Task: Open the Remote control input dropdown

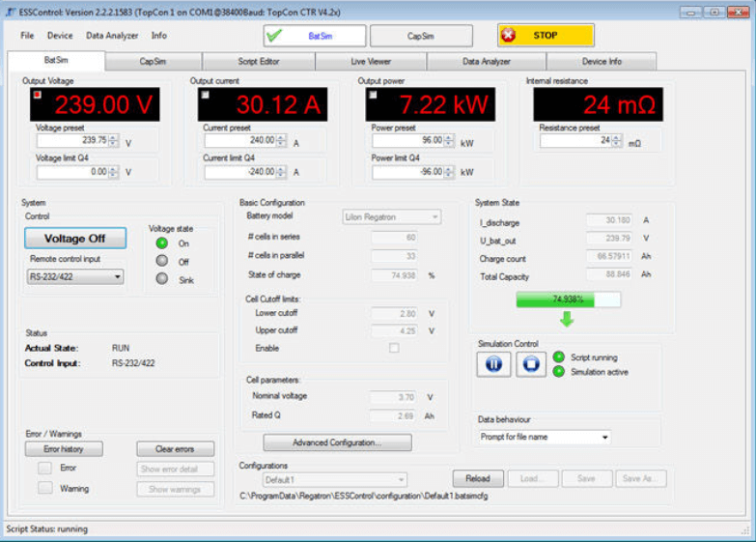Action: click(x=75, y=277)
